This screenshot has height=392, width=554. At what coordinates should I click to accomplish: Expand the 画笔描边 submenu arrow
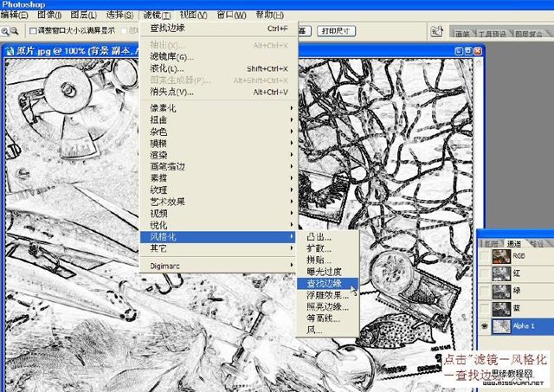click(292, 166)
